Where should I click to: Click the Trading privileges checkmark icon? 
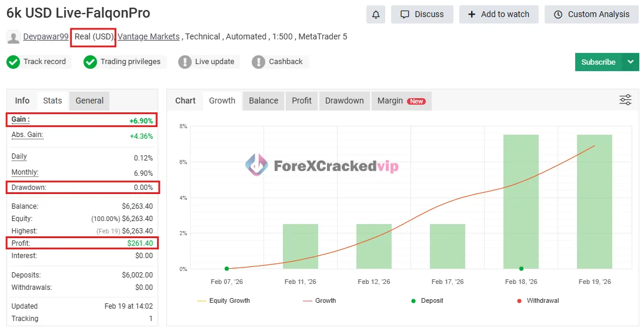90,62
